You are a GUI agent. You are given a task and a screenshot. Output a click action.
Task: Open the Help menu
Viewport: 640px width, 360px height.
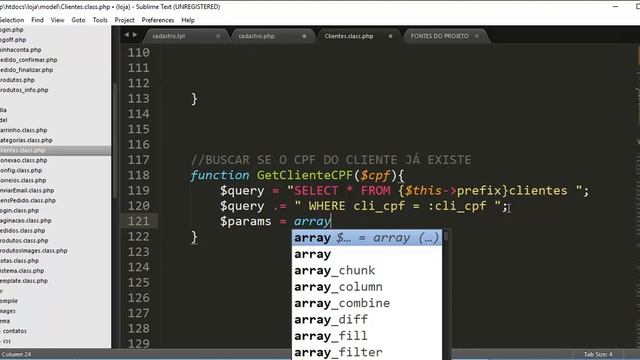(x=188, y=20)
